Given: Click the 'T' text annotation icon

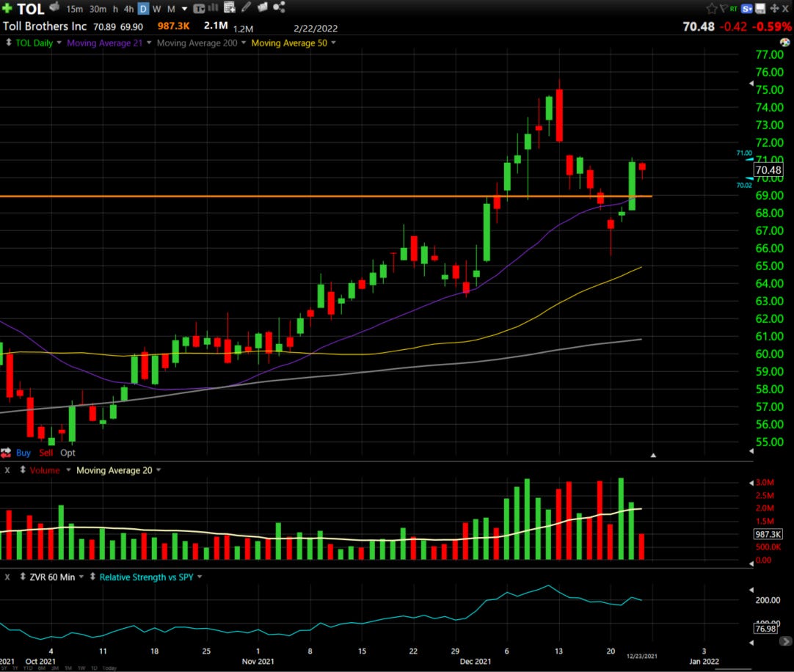Looking at the screenshot, I should pyautogui.click(x=199, y=9).
